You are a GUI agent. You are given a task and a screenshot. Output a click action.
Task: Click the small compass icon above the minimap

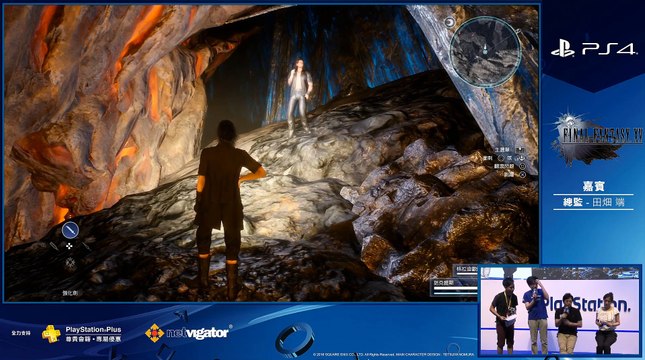click(450, 22)
